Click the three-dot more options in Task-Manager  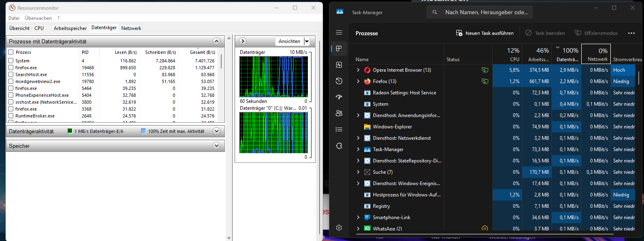(631, 33)
